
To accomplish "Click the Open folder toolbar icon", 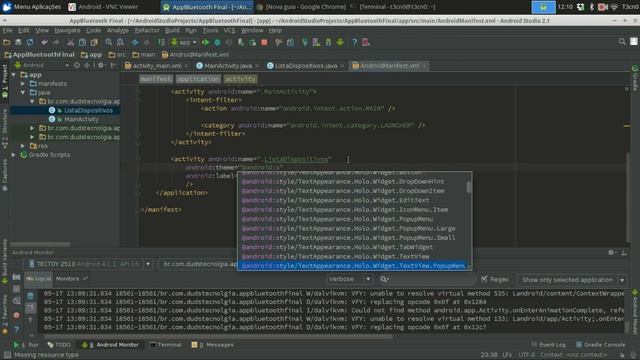I will (x=7, y=42).
